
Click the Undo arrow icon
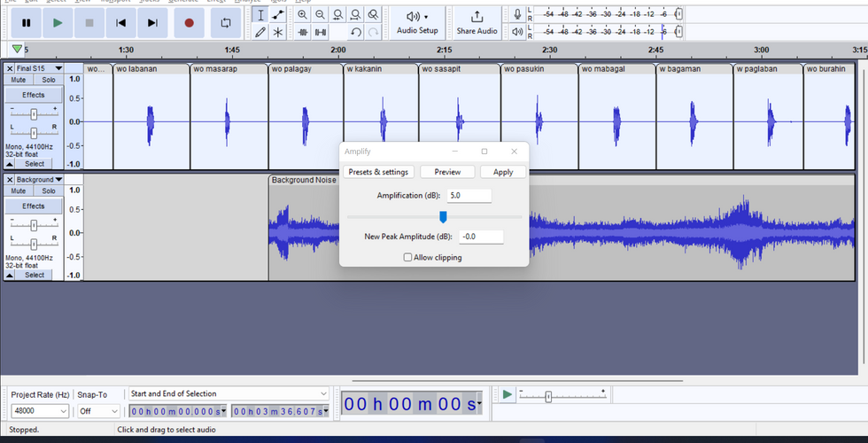pos(355,32)
